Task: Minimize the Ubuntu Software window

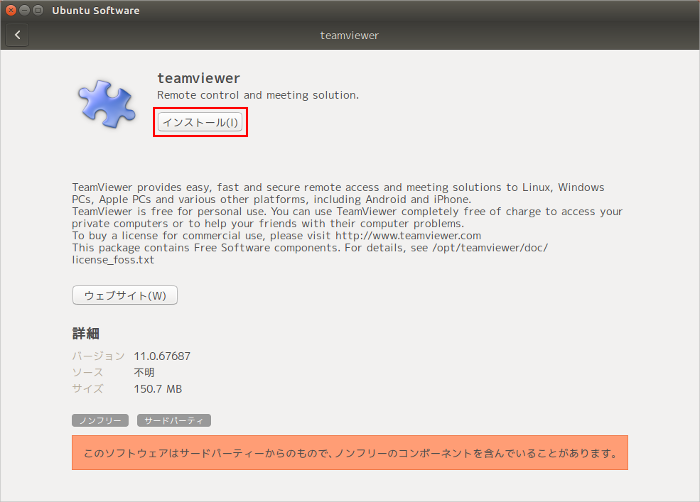Action: (25, 10)
